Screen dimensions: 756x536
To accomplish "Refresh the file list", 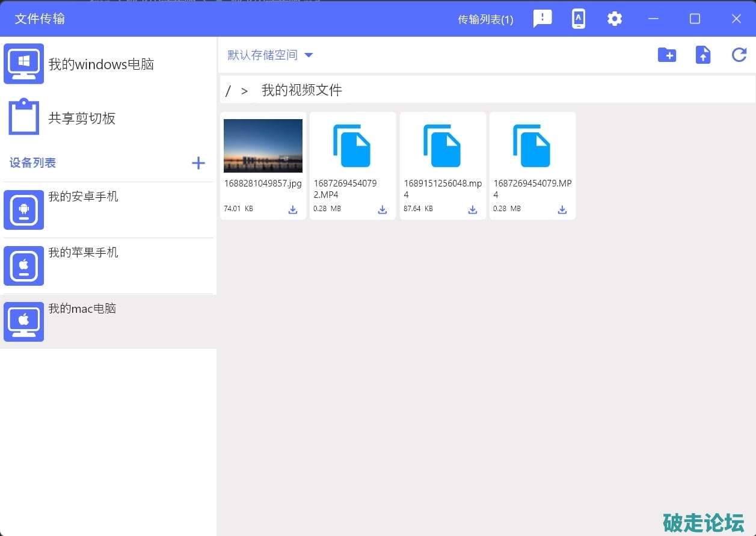I will (739, 55).
